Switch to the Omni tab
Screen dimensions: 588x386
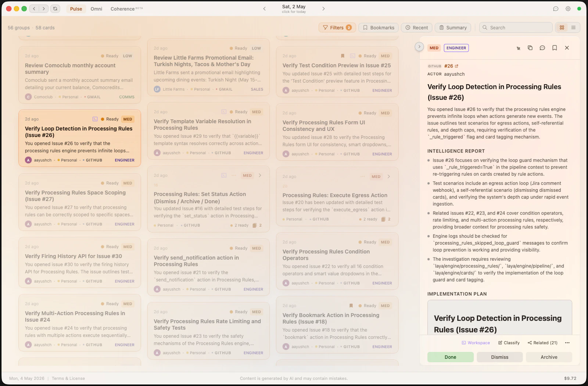click(96, 9)
